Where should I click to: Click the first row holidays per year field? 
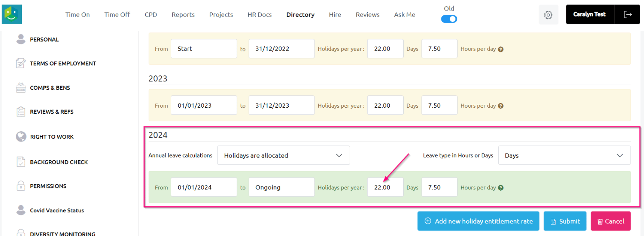(x=385, y=49)
